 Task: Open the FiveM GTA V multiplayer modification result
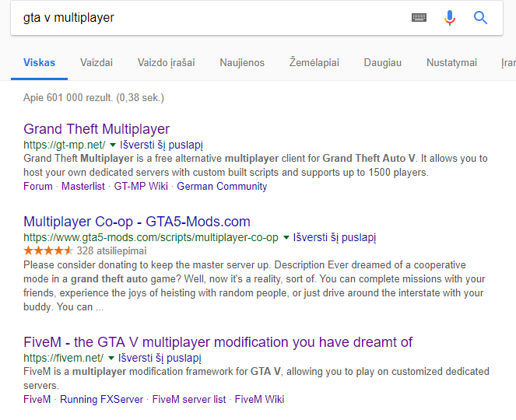[217, 342]
